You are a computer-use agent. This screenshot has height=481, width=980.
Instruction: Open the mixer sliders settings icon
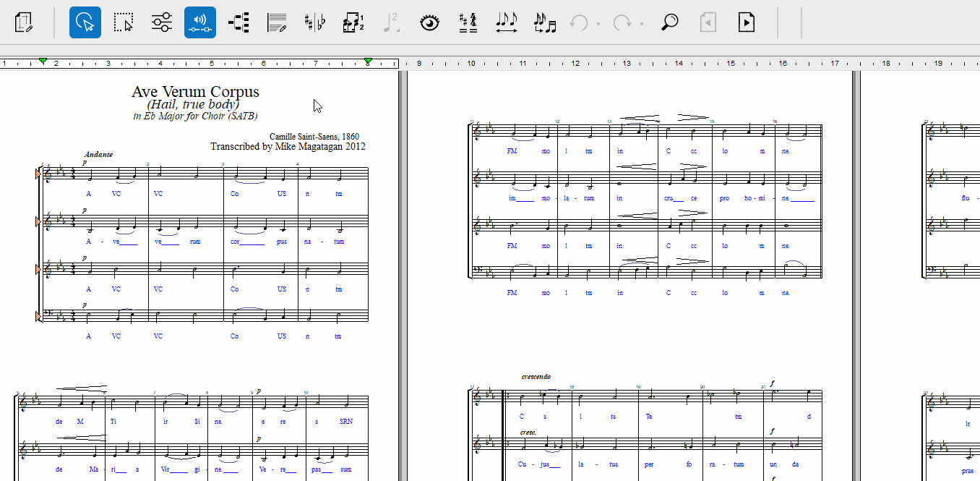(x=162, y=22)
